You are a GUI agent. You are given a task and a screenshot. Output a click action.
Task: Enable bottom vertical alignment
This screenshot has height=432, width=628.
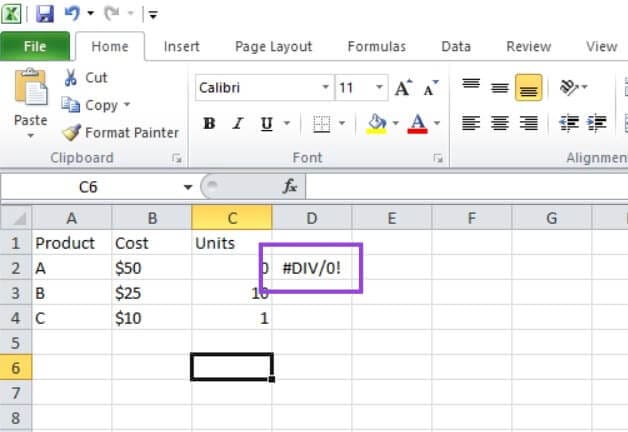528,89
